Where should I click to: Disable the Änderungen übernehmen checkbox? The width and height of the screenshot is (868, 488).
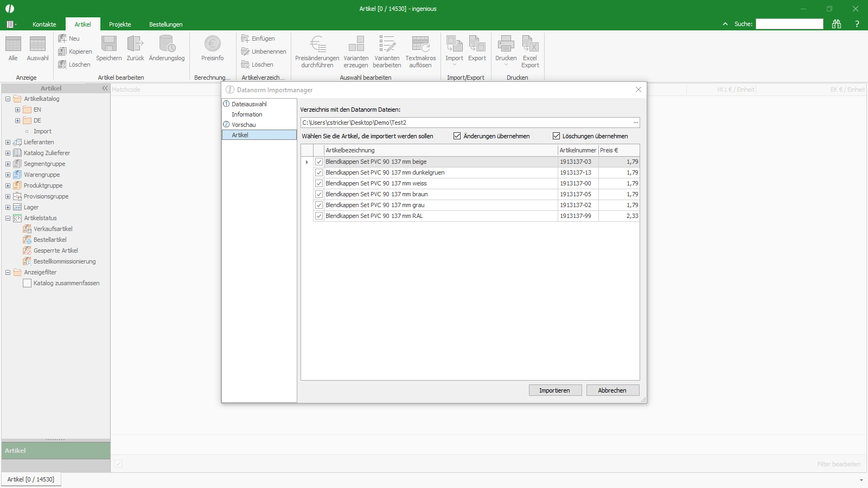[457, 136]
